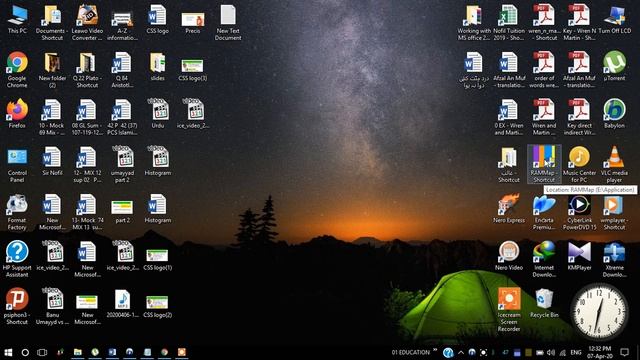The image size is (640, 360).
Task: Select the RAMMap Shortcut icon
Action: [544, 164]
